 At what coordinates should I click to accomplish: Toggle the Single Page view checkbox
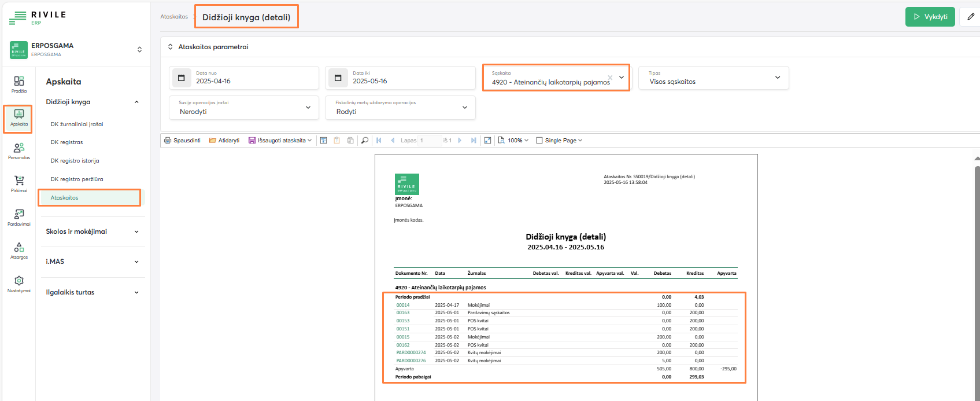click(539, 141)
